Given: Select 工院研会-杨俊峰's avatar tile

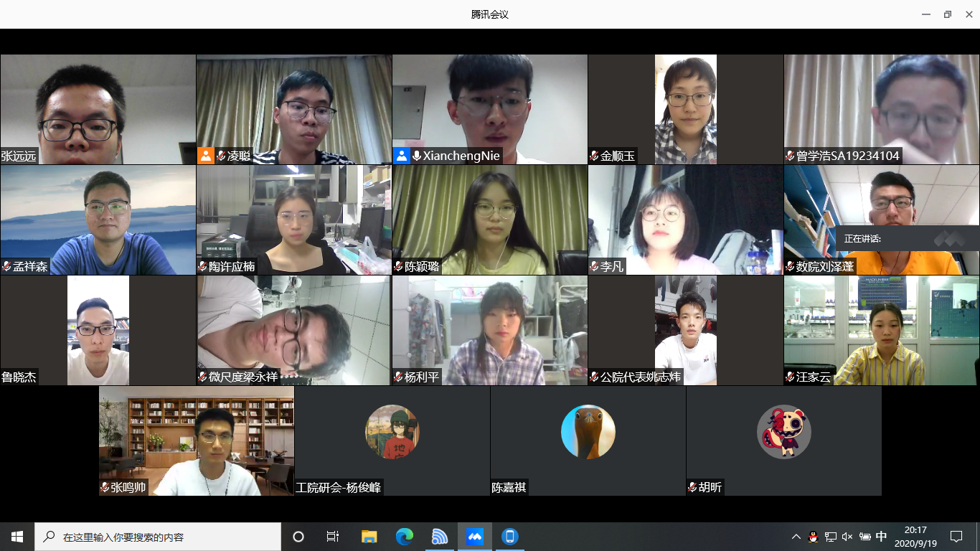Looking at the screenshot, I should point(392,432).
